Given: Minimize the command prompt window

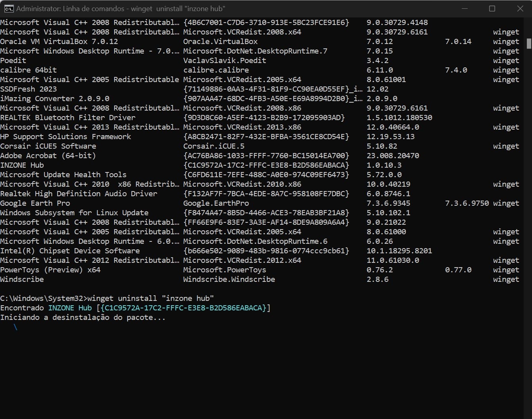Looking at the screenshot, I should tap(464, 8).
